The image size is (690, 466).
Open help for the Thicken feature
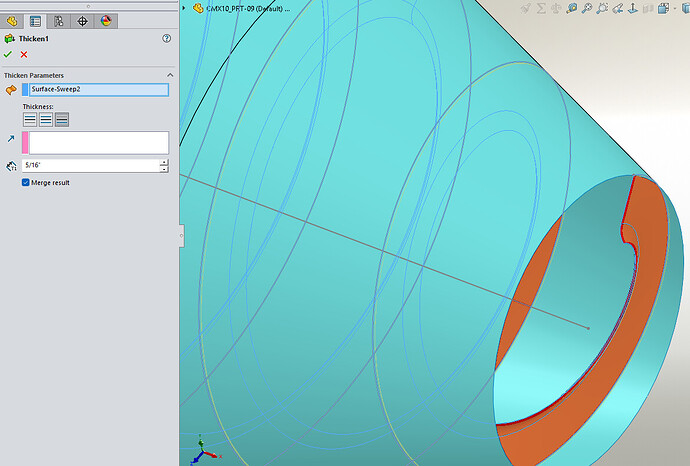(166, 39)
